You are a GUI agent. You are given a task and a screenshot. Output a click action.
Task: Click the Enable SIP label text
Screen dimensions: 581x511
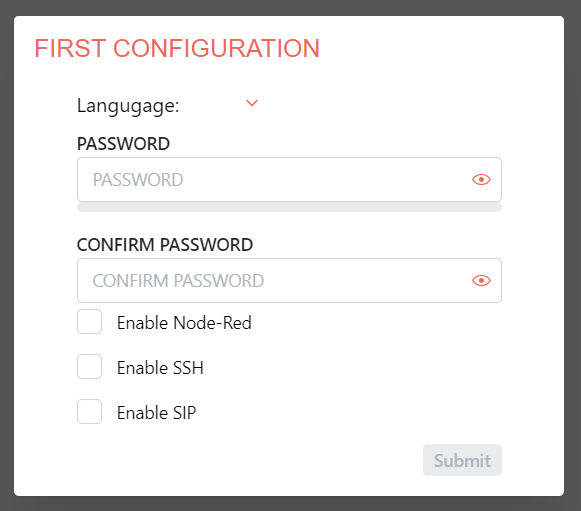156,412
